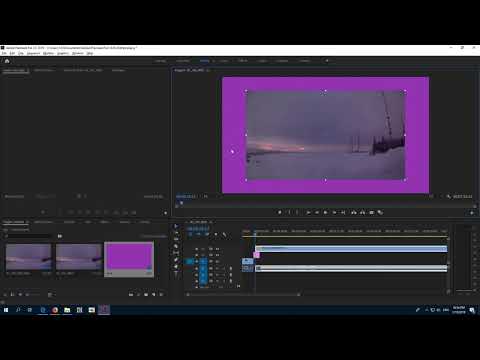Select the Selection tool in timeline toolbox
Viewport: 480px width, 360px height.
pos(176,226)
